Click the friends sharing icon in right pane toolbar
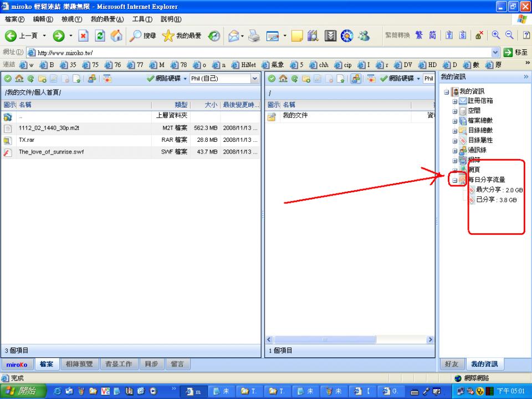532x399 pixels. (x=355, y=79)
